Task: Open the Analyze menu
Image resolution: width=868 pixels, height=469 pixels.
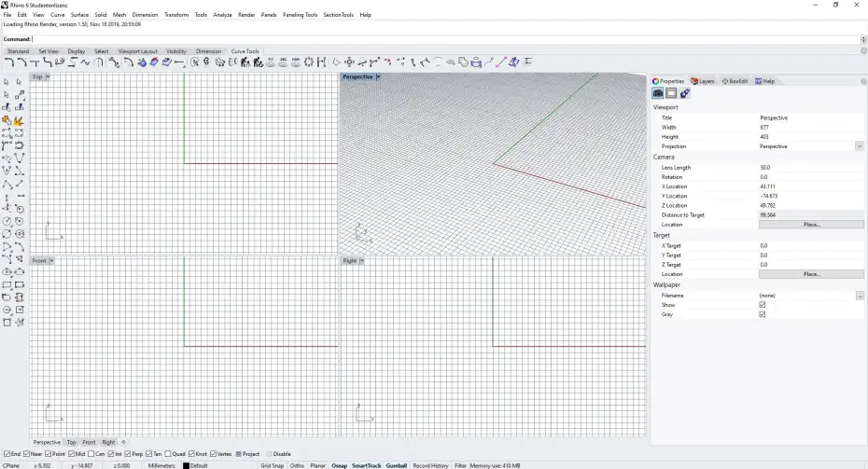Action: pos(222,15)
